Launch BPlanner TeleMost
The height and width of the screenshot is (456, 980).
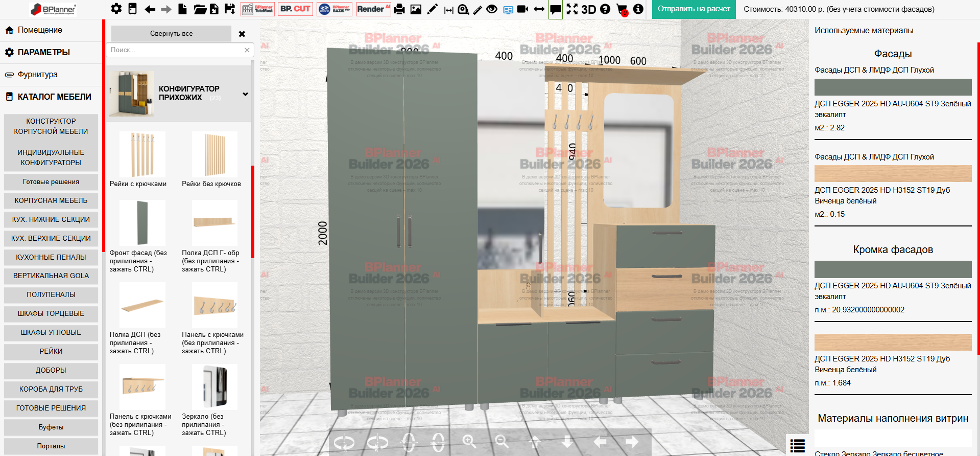pyautogui.click(x=258, y=9)
